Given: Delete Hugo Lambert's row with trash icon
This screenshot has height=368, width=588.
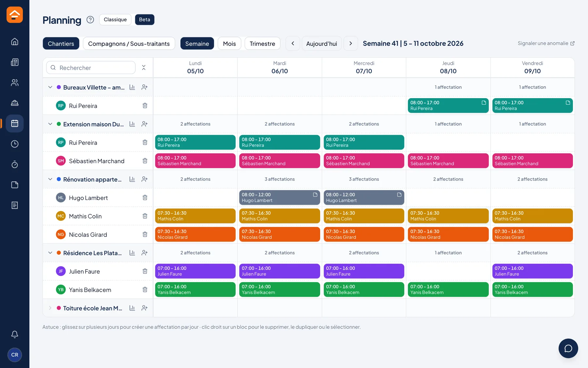Looking at the screenshot, I should point(145,198).
